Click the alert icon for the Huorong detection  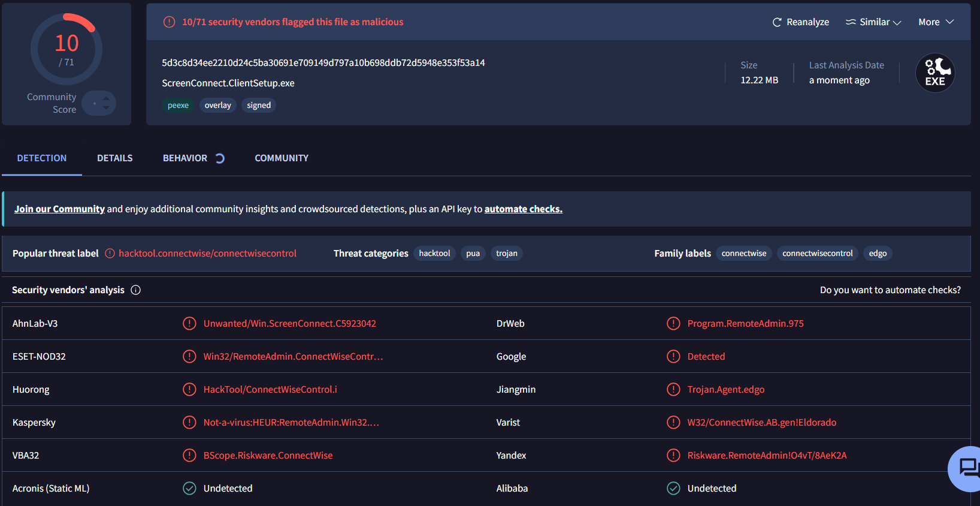pos(189,390)
